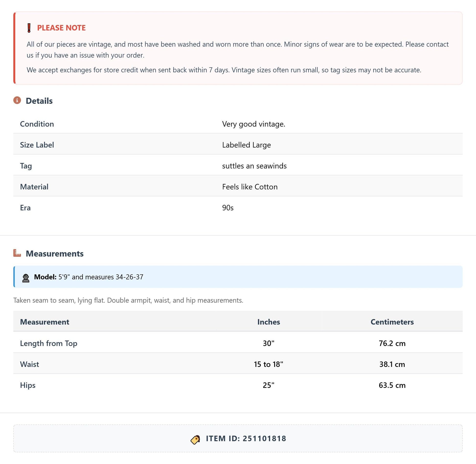Select the PLEASE NOTE heading

click(x=61, y=28)
